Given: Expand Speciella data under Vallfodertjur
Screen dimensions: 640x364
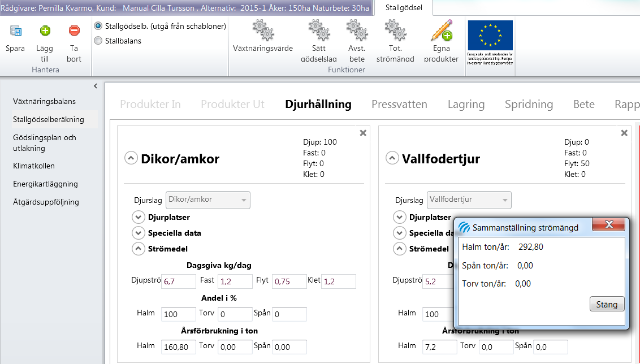Looking at the screenshot, I should pos(400,233).
